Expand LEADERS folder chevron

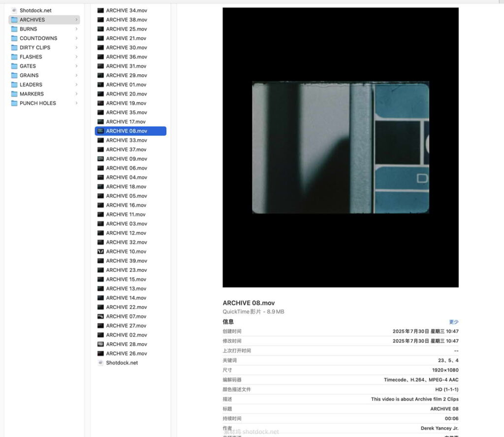(76, 85)
